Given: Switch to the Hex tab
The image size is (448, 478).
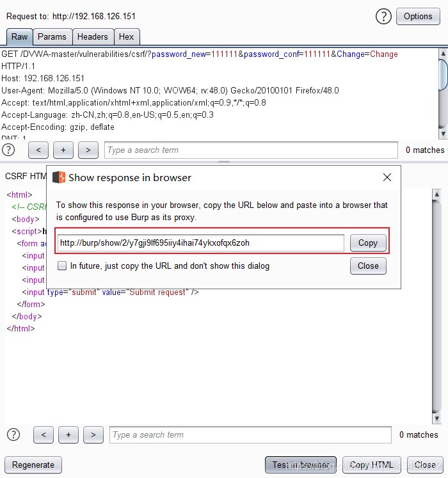Looking at the screenshot, I should point(127,37).
